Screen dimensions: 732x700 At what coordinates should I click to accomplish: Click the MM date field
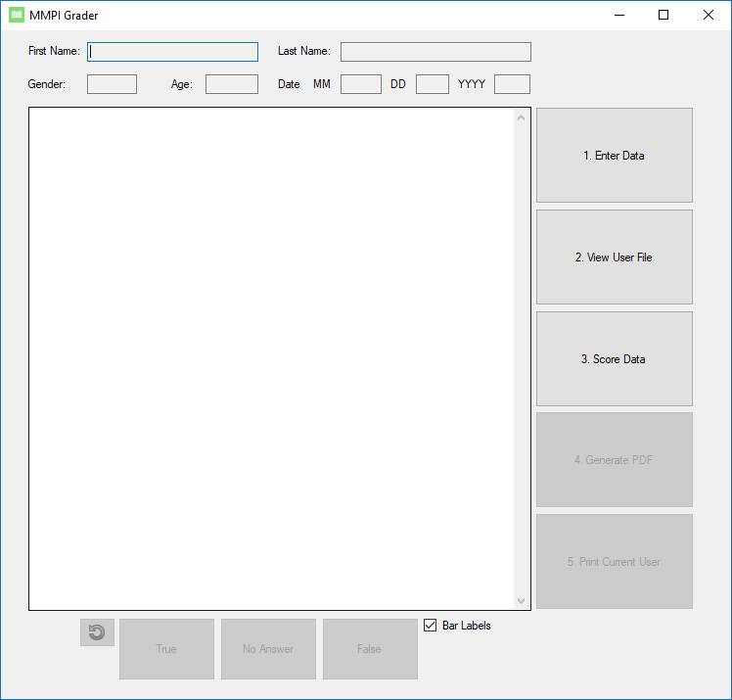click(361, 84)
